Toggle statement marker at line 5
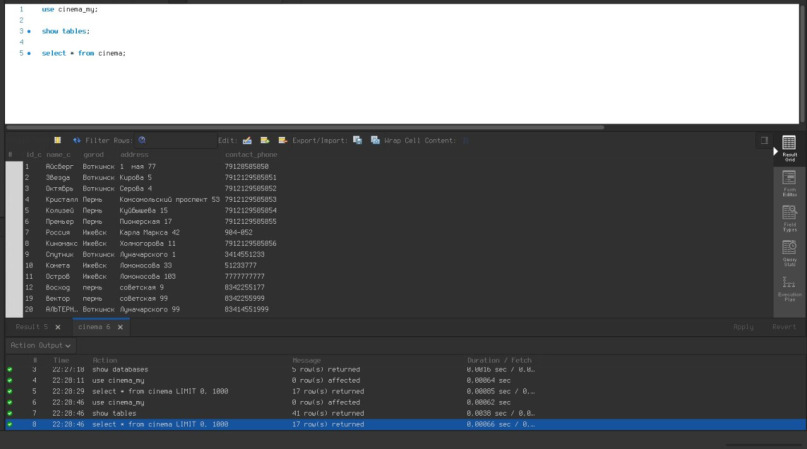 click(x=29, y=53)
